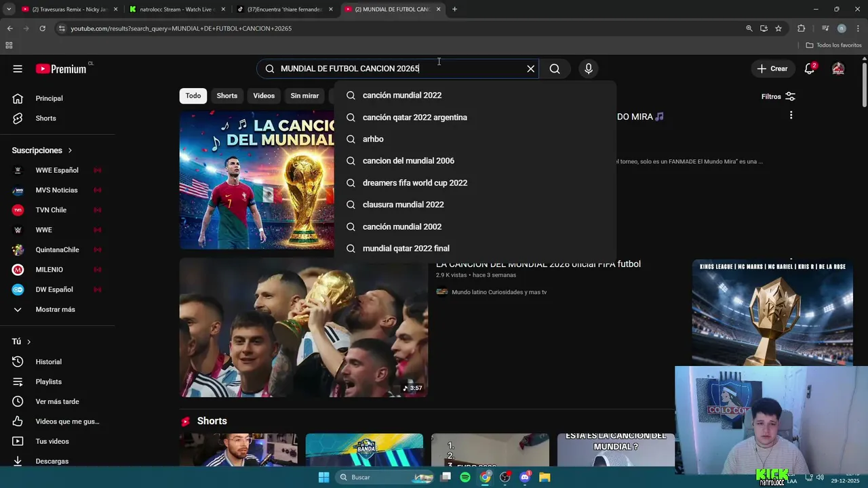Open the Kings League video thumbnail
This screenshot has height=488, width=868.
772,312
